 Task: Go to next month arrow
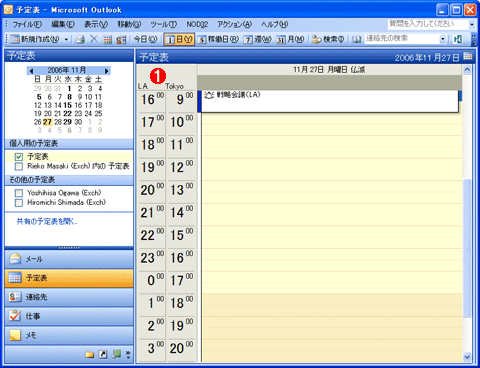coord(106,71)
